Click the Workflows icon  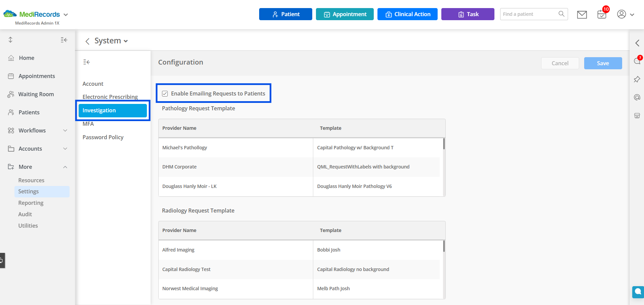coord(11,130)
